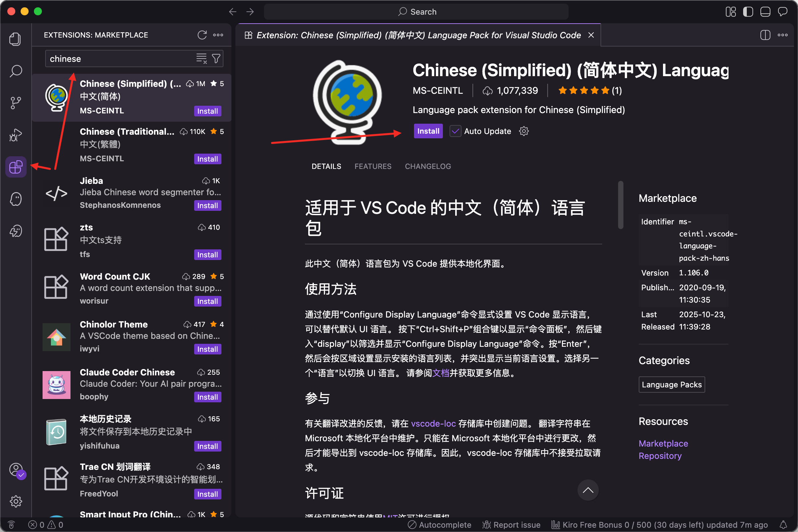
Task: Toggle the Auto Update checkbox
Action: [x=455, y=131]
